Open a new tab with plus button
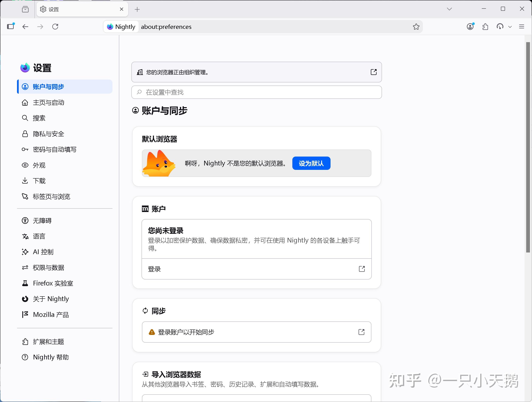Viewport: 532px width, 402px height. point(137,9)
